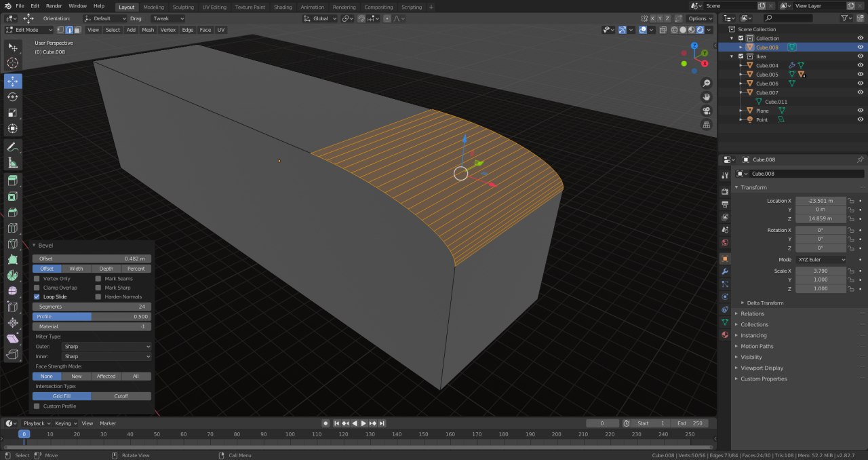Activate the Transform tool
The image size is (868, 460).
coord(13,128)
